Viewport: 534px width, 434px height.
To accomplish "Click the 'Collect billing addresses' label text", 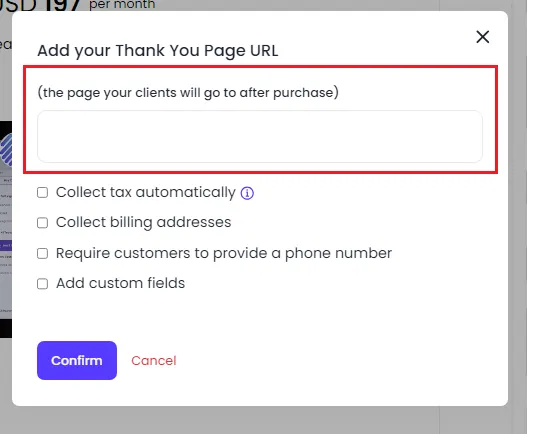I will point(143,222).
